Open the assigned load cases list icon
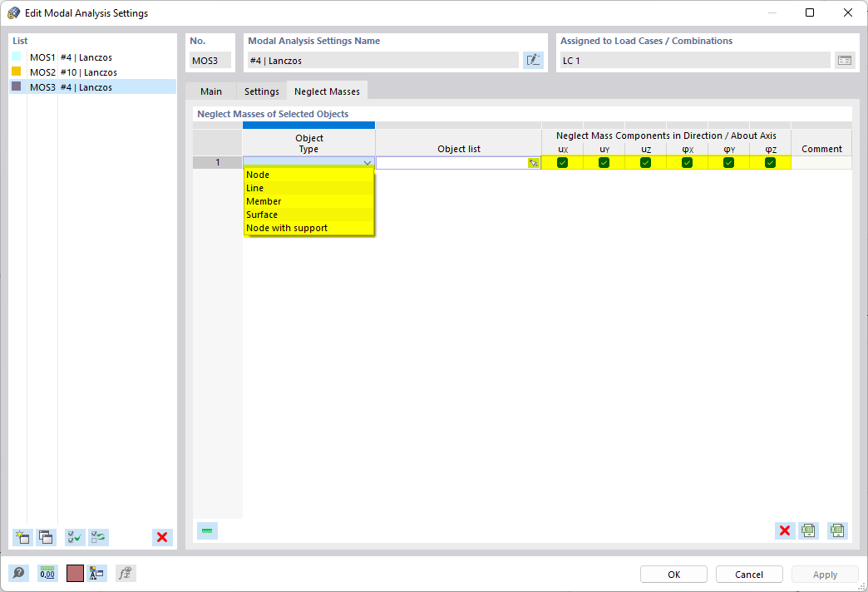 (x=844, y=61)
